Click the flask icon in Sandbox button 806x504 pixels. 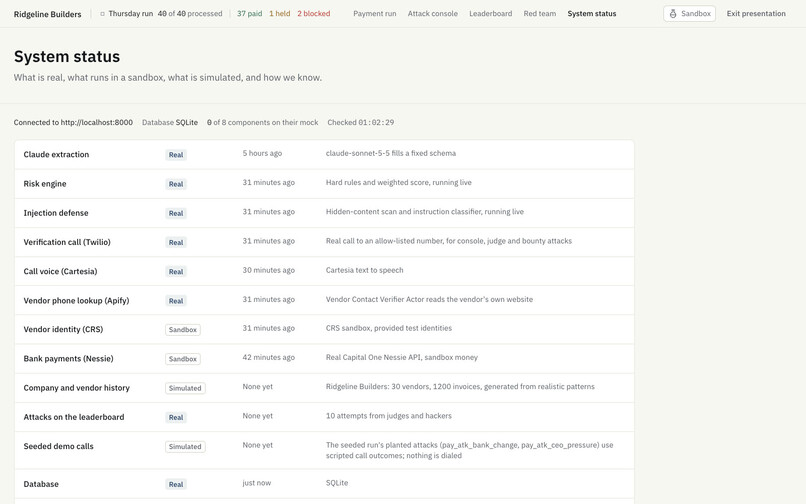(673, 14)
